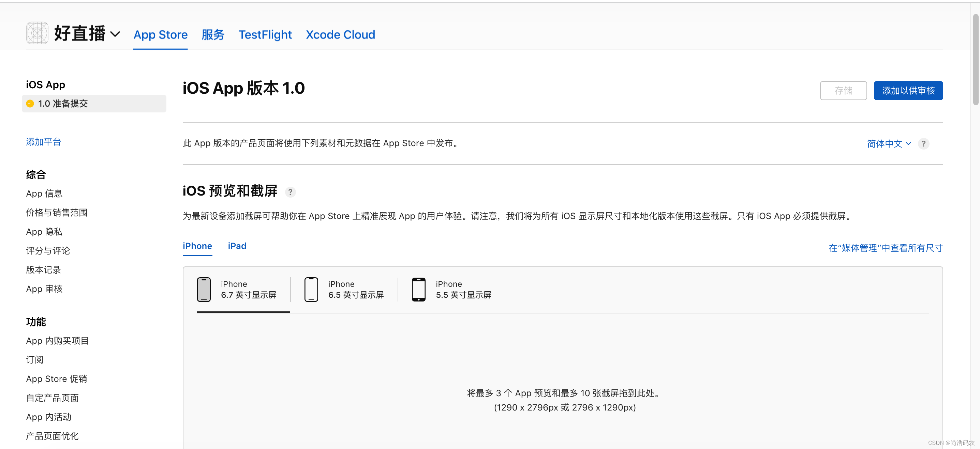This screenshot has height=449, width=980.
Task: Open the 简体中文 language dropdown
Action: point(885,144)
